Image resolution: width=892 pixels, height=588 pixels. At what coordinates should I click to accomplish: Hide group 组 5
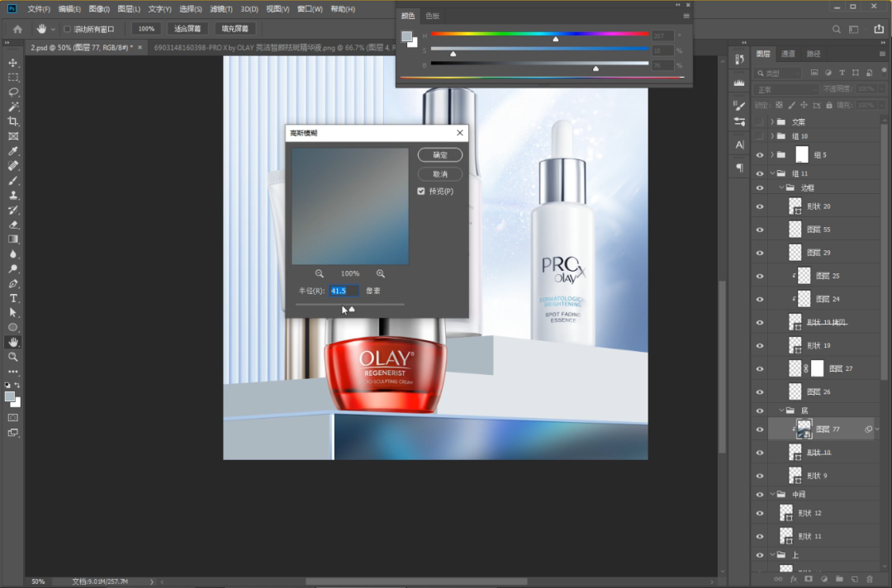click(760, 154)
